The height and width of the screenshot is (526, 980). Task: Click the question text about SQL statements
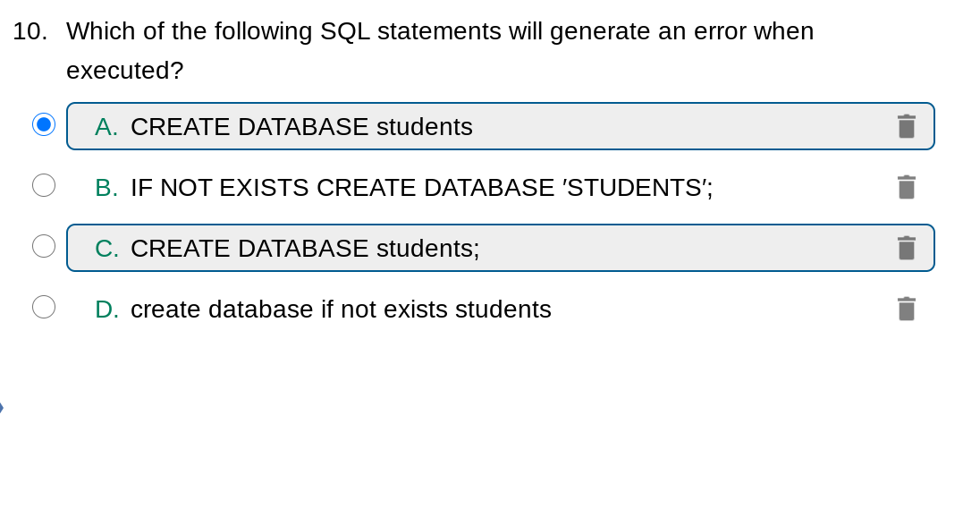click(x=439, y=31)
